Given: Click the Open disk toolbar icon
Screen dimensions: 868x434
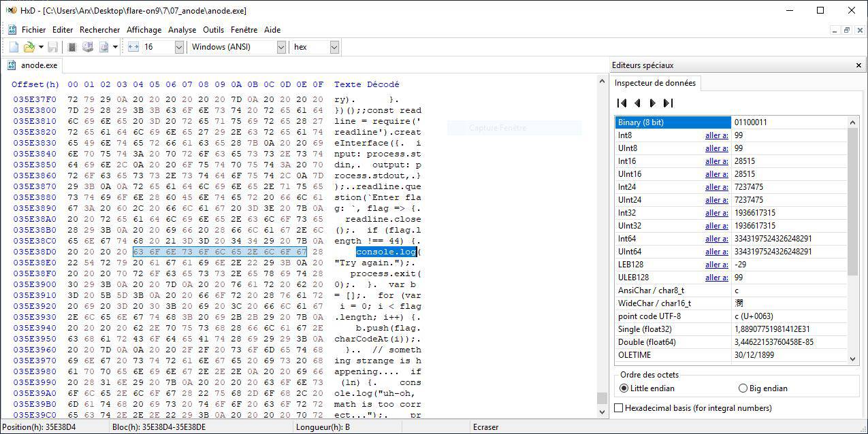Looking at the screenshot, I should [x=88, y=47].
